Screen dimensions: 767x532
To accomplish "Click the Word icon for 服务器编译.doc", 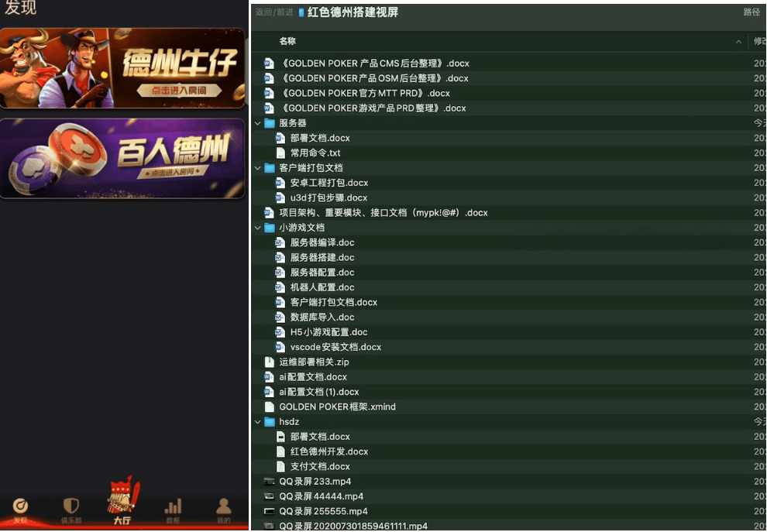I will point(280,242).
